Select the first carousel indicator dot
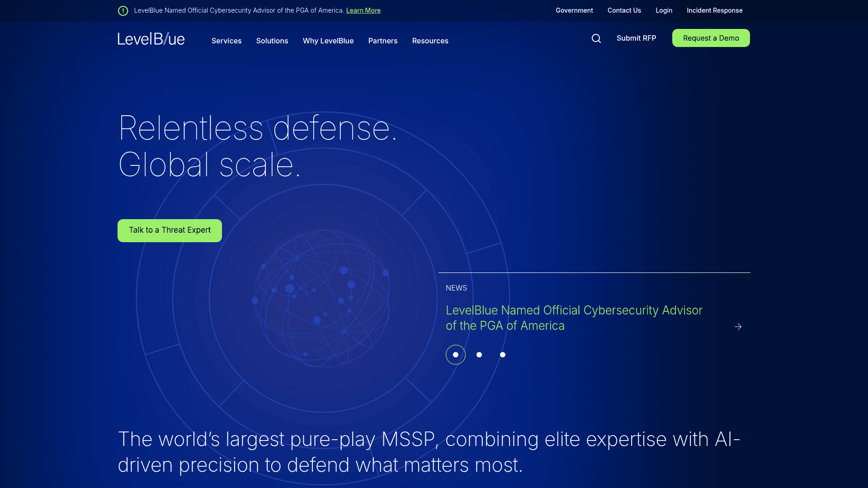Image resolution: width=868 pixels, height=488 pixels. [455, 355]
